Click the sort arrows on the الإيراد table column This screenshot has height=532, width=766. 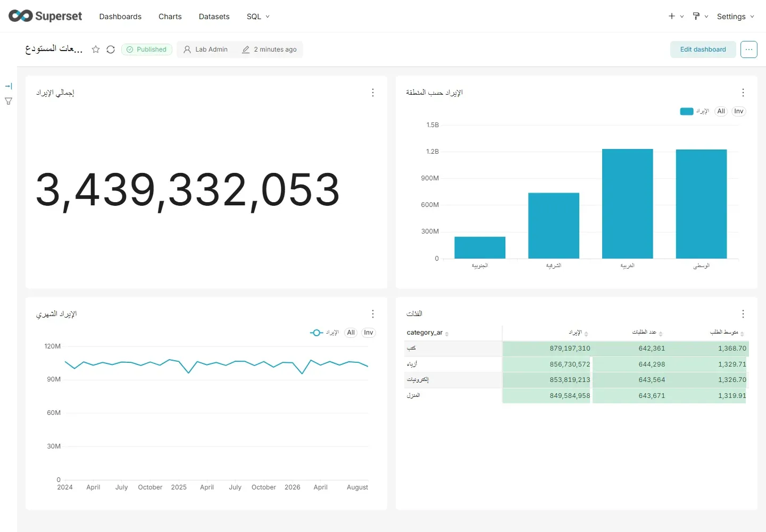(x=586, y=334)
